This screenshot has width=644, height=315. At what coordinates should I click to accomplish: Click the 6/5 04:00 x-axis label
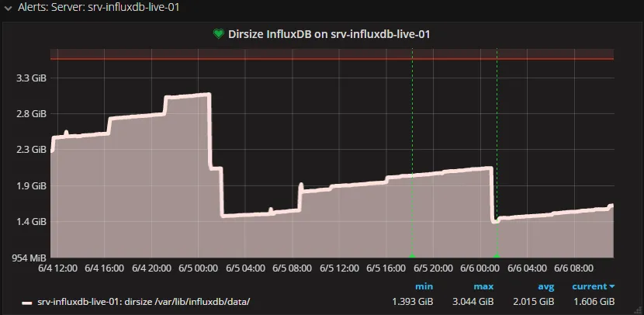[x=245, y=268]
